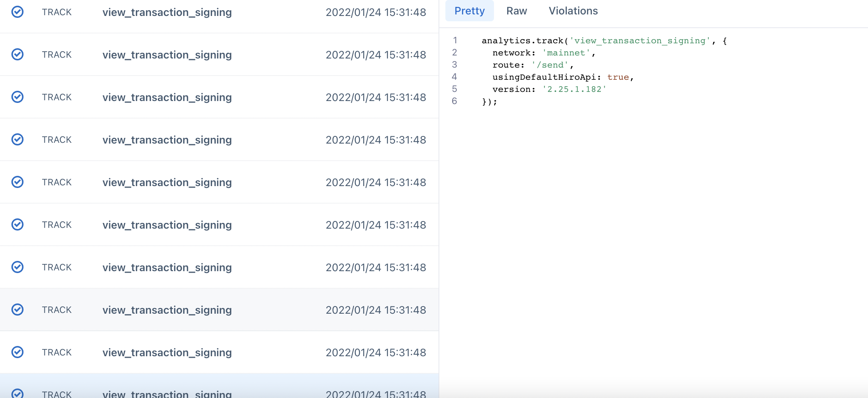Switch to the Pretty tab
This screenshot has height=398, width=868.
click(x=469, y=11)
